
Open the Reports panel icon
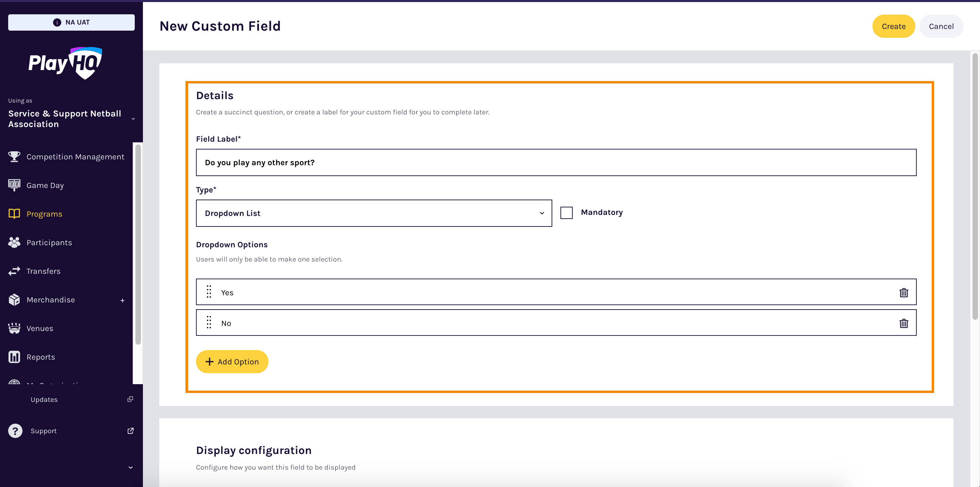tap(14, 357)
